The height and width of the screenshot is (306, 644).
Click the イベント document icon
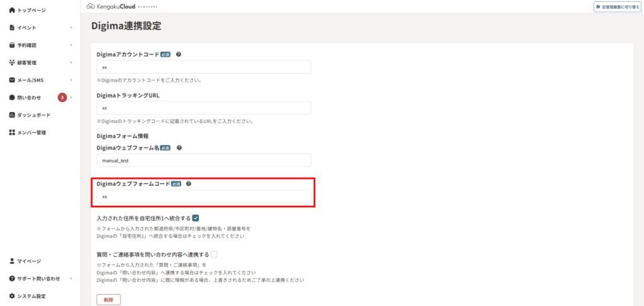12,28
